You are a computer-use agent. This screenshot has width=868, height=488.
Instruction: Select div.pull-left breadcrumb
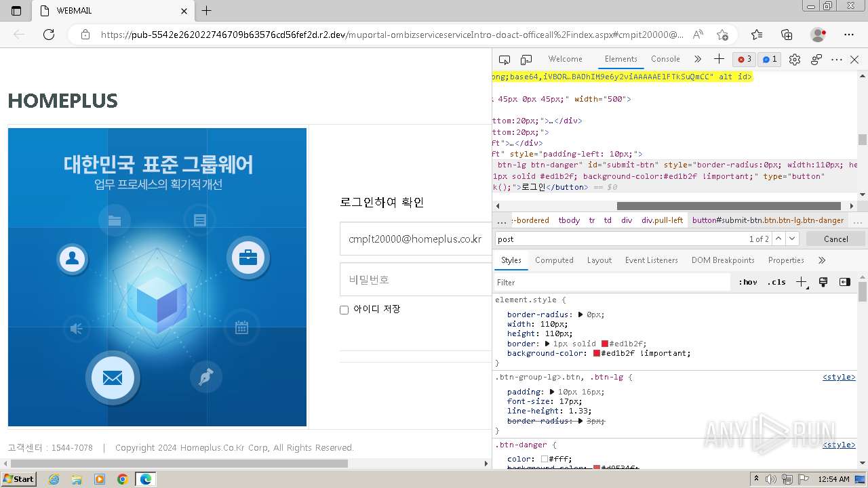(x=663, y=220)
